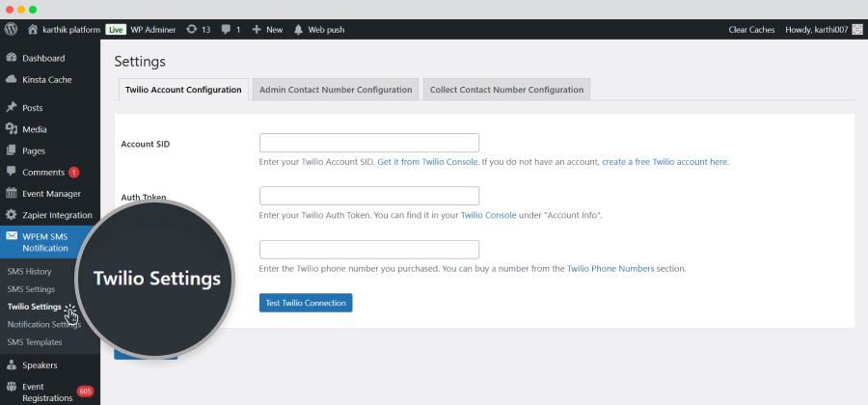Open the Twilio Console link under Auth Token
The height and width of the screenshot is (405, 868).
coord(489,215)
